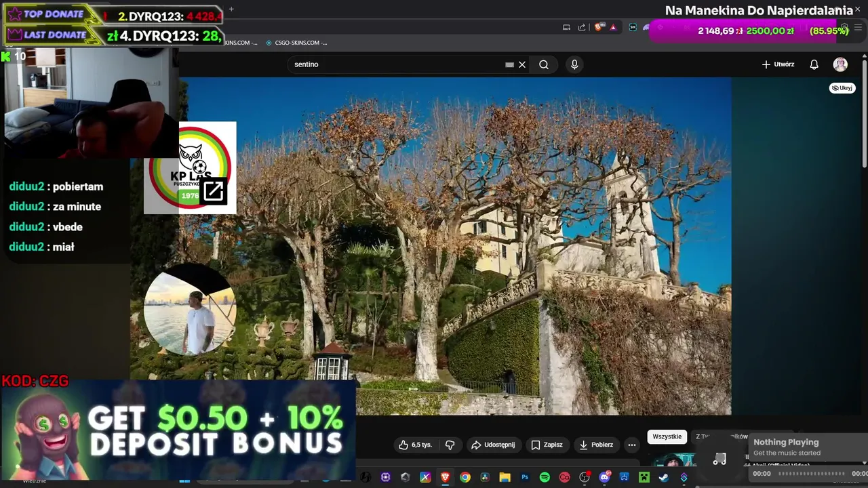
Task: Save the video with Zapisz
Action: point(547,445)
